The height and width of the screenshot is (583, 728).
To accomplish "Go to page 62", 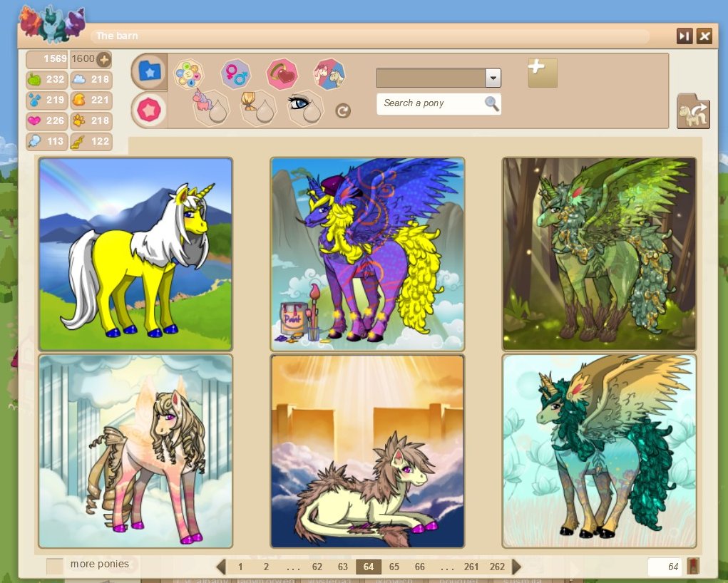I will coord(317,567).
